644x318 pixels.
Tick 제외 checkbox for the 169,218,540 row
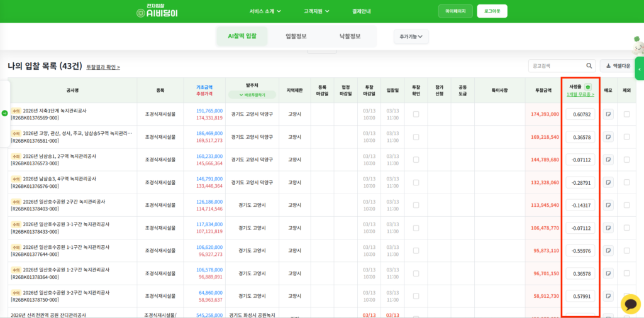pos(626,137)
